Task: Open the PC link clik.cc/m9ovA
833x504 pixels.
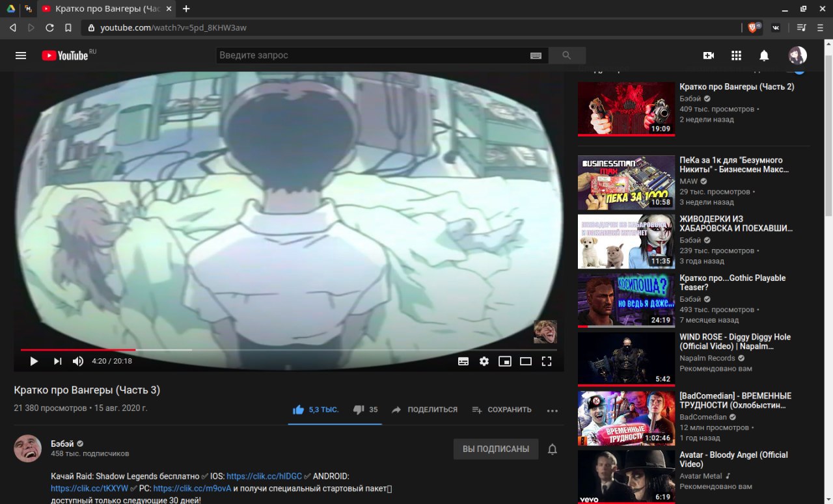Action: click(192, 488)
